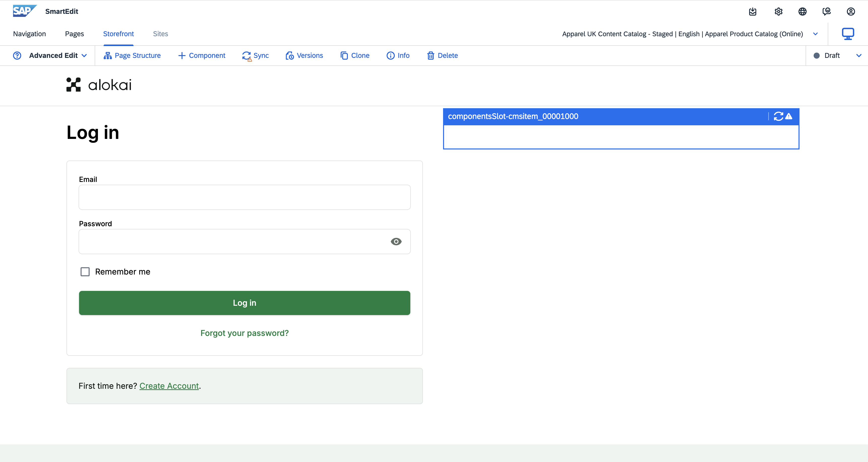Screen dimensions: 868x462
Task: Click the alokai logo
Action: tap(99, 85)
